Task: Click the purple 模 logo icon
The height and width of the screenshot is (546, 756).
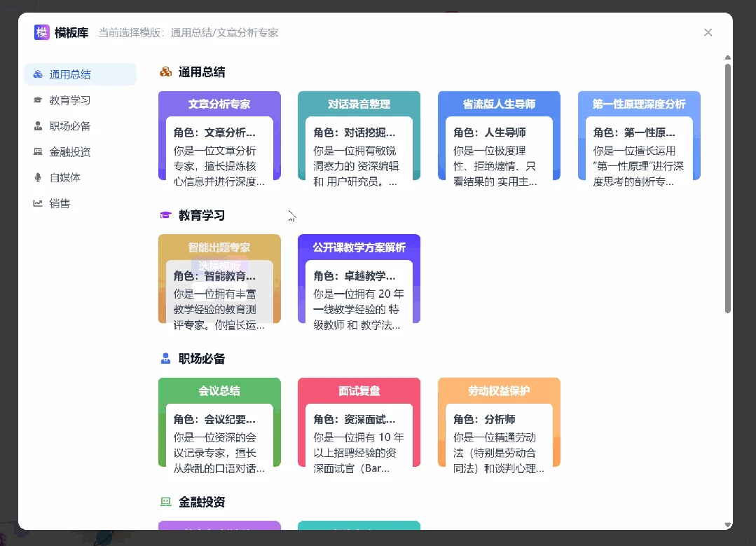Action: pyautogui.click(x=42, y=32)
